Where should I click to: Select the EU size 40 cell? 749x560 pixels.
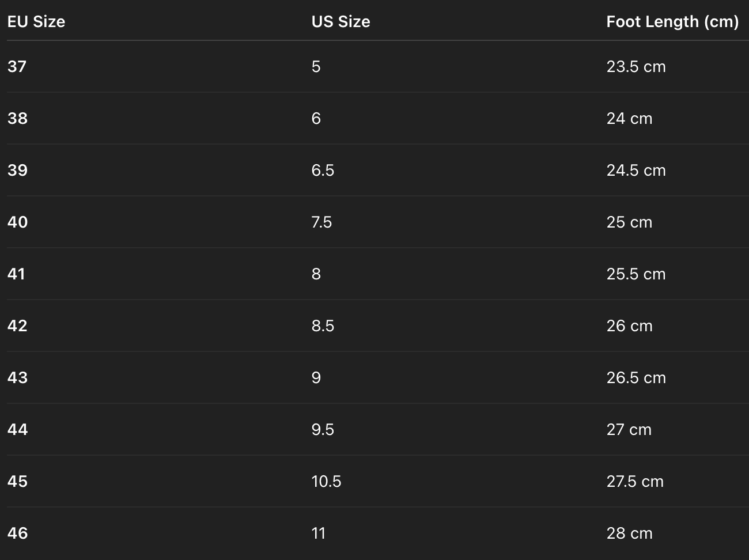(x=17, y=222)
